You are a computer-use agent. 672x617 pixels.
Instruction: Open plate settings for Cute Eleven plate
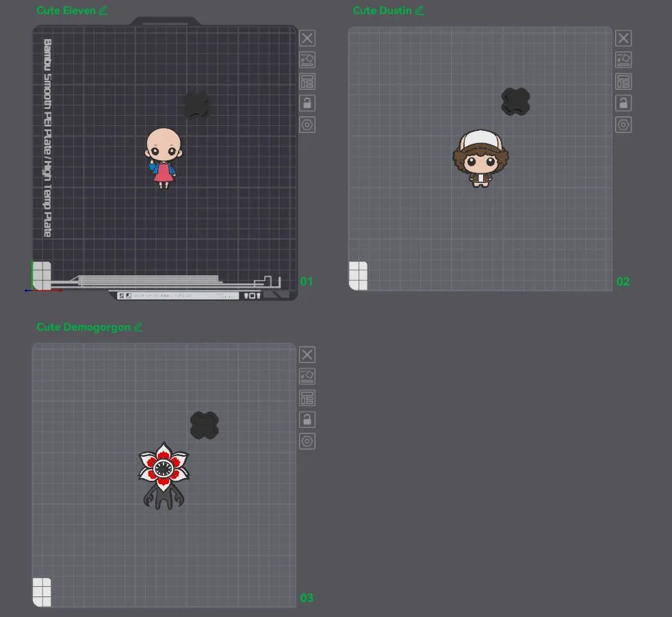click(x=307, y=125)
